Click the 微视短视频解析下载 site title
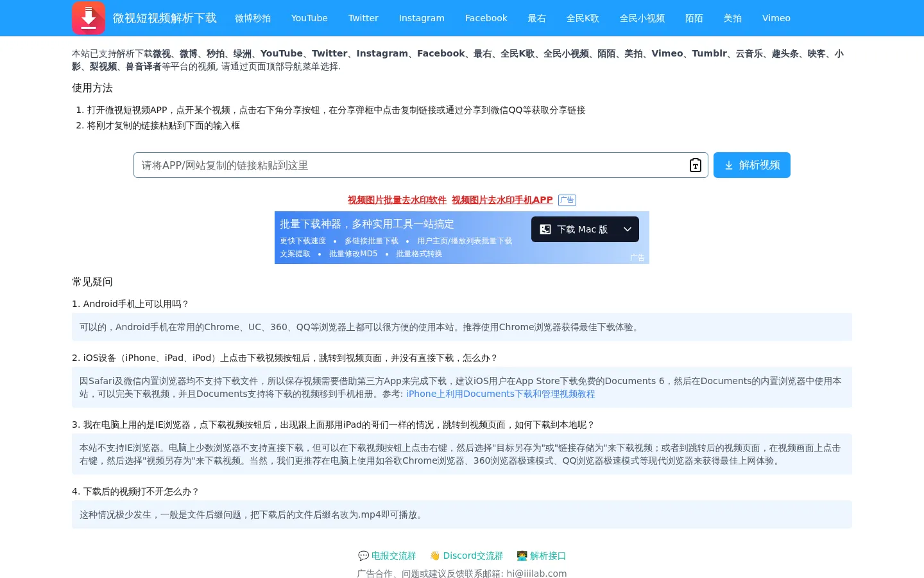Viewport: 924px width, 578px height. (x=165, y=18)
